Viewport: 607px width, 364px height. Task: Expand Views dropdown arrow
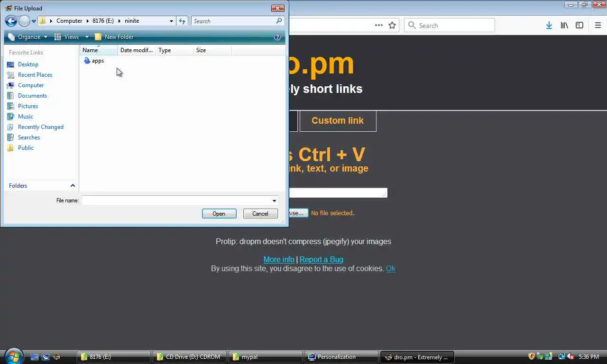87,37
